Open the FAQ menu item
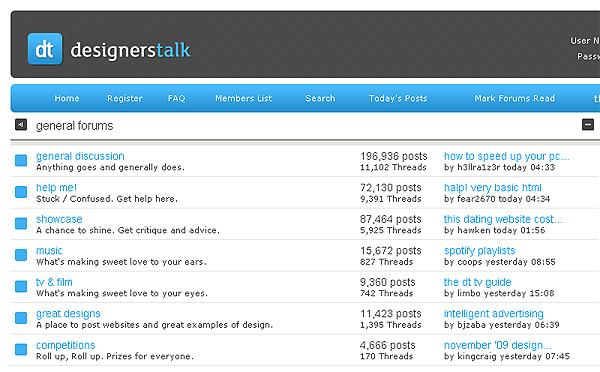The image size is (600, 372). tap(176, 98)
